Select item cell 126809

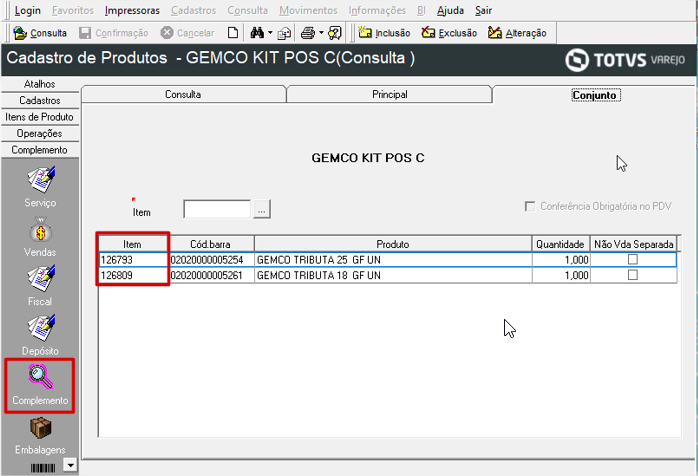tap(133, 275)
